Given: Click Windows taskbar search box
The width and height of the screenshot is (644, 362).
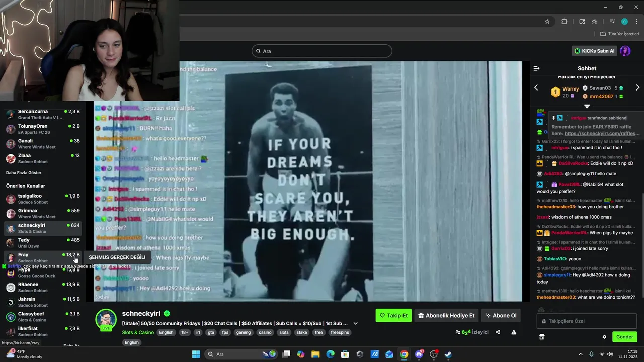Looking at the screenshot, I should pos(242,354).
